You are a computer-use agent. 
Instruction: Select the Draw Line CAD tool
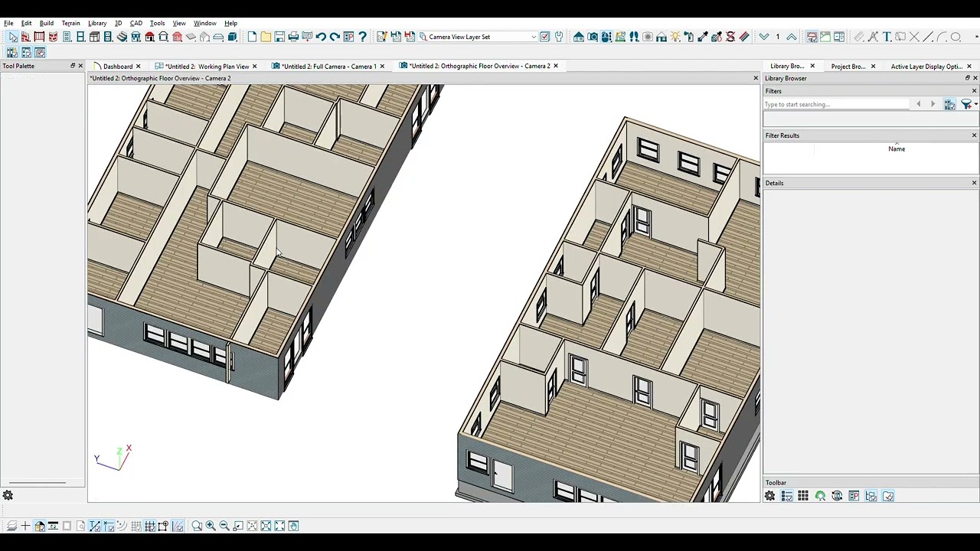928,37
